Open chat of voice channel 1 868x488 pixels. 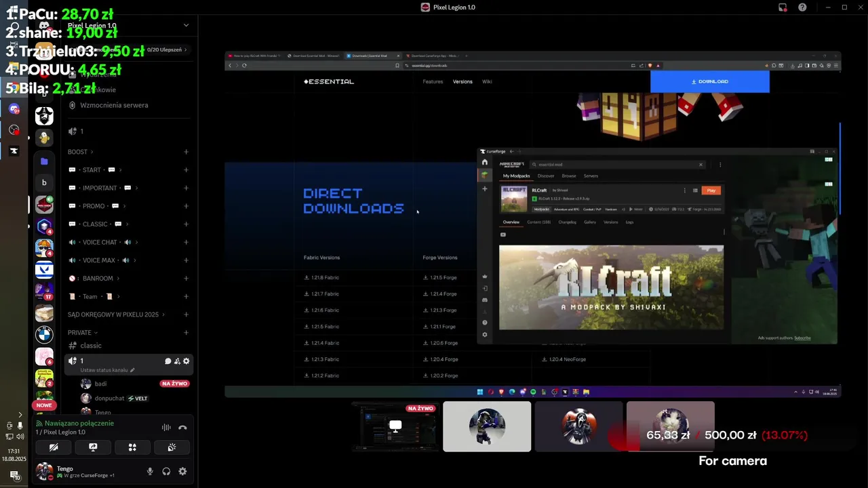167,361
